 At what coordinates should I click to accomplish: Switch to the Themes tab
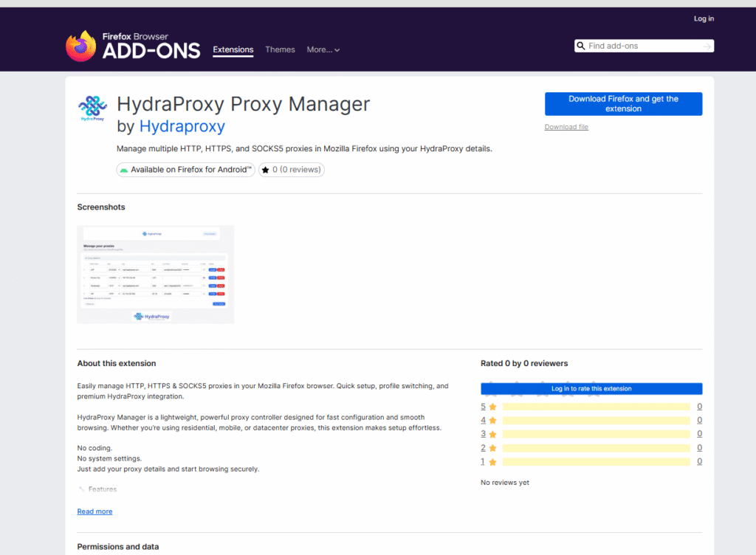point(280,49)
